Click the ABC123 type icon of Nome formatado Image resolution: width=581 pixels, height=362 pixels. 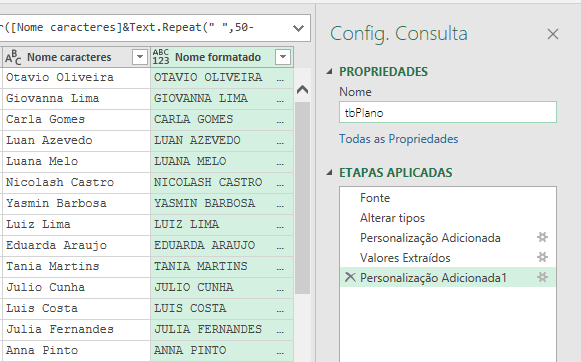coord(161,57)
